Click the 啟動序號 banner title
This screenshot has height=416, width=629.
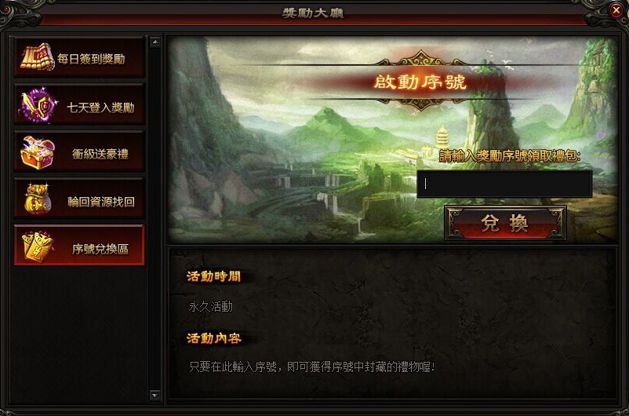(420, 82)
